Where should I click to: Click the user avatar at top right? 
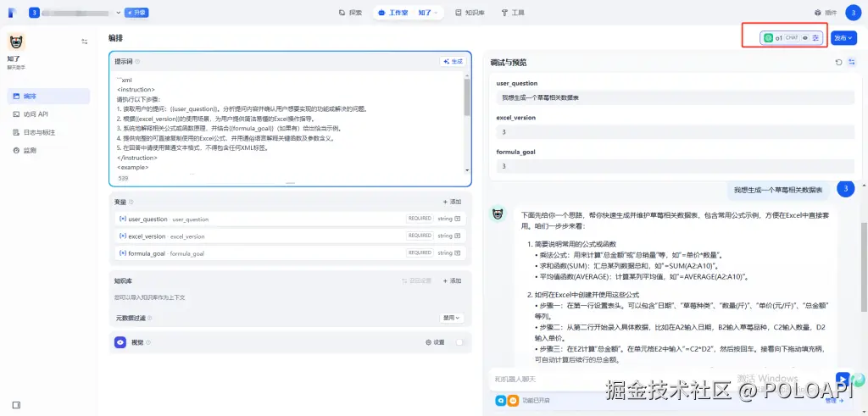(x=854, y=13)
